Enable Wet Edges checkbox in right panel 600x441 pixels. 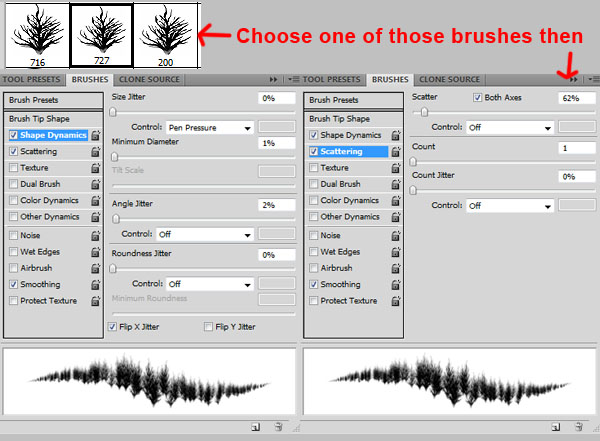click(314, 252)
